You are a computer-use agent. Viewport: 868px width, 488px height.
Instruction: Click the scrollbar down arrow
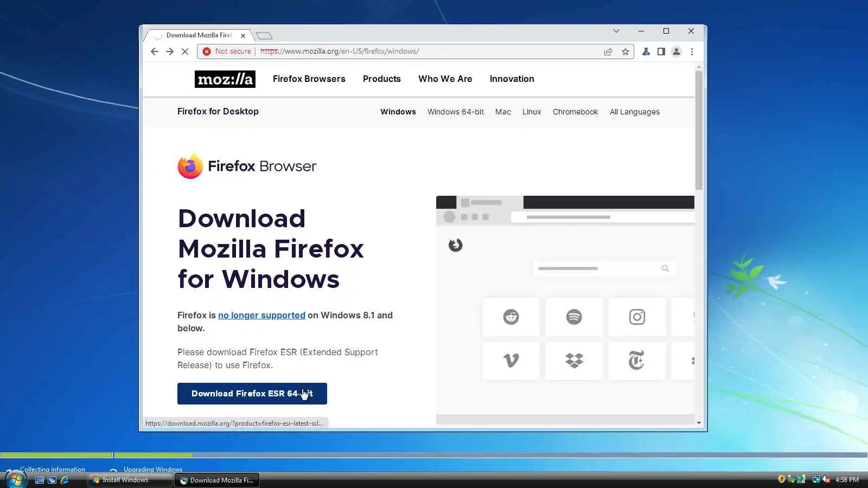point(699,423)
